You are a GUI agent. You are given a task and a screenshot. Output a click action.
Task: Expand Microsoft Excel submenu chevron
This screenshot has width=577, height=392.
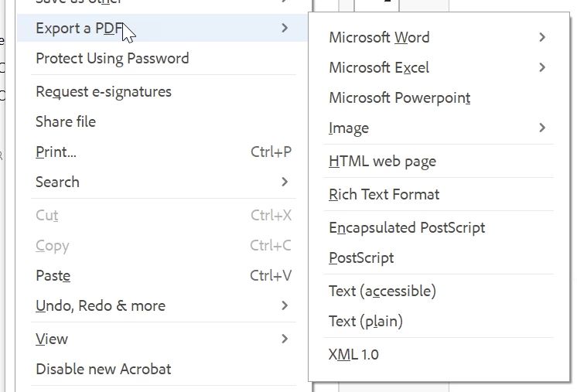(542, 67)
